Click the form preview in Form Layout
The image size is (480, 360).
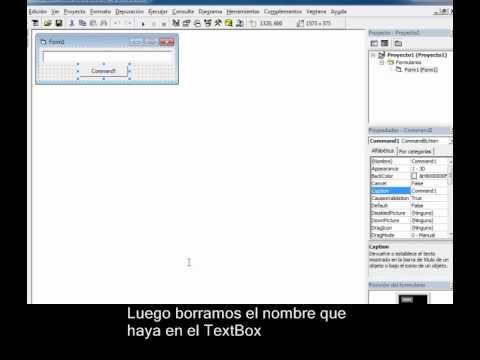coord(407,300)
